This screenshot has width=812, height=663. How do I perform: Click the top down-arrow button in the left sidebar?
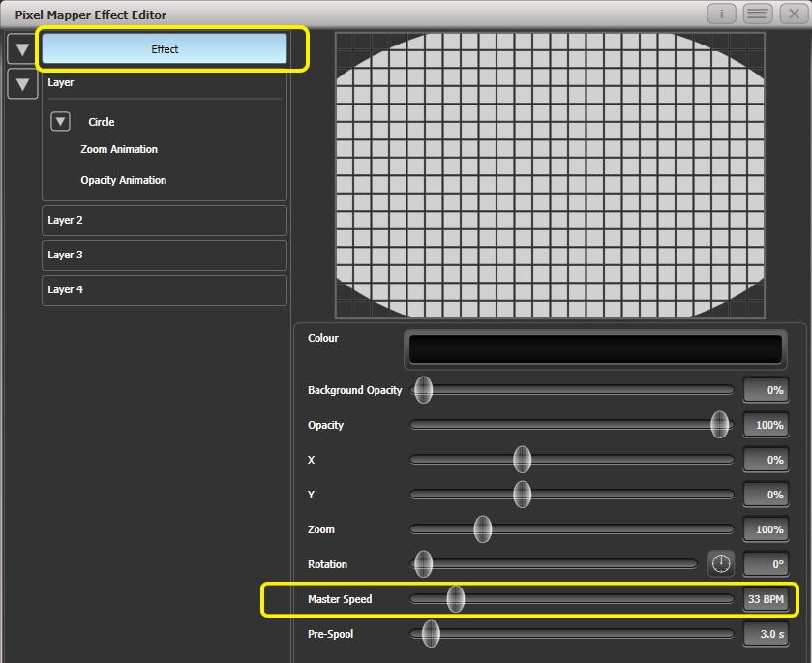pyautogui.click(x=20, y=47)
